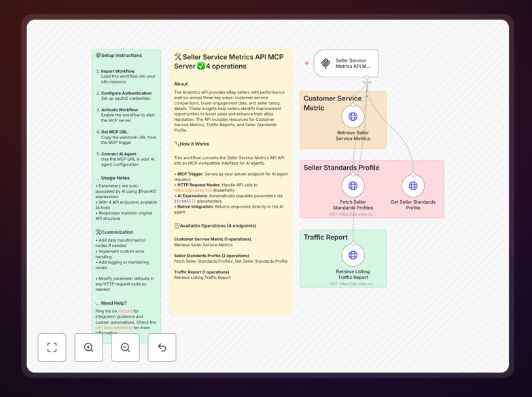Click the Fetch Seller Standards Profiles node label

tap(353, 205)
